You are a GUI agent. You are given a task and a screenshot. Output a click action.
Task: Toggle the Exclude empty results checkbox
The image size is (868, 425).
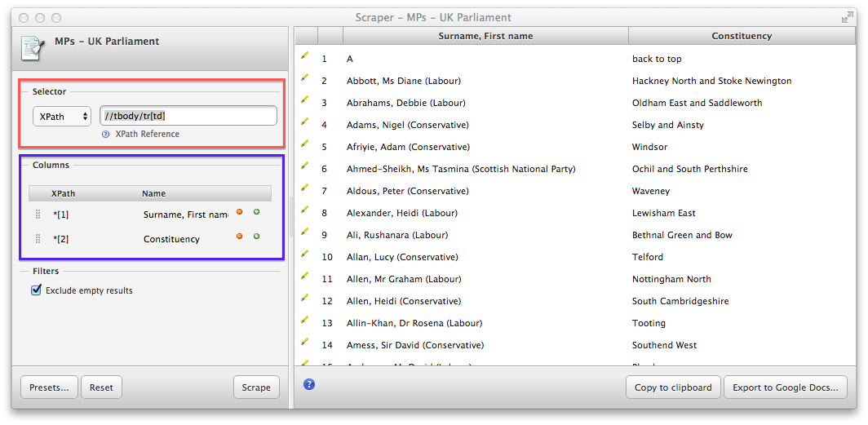coord(37,290)
